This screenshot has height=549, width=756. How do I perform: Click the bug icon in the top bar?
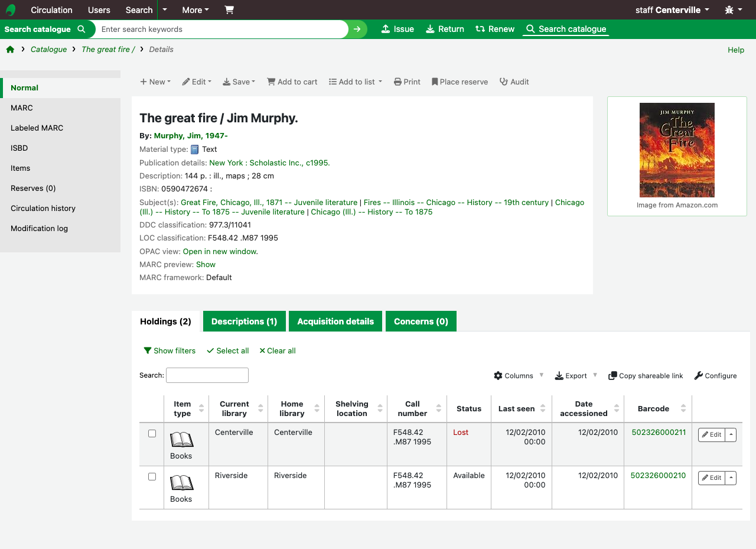tap(733, 9)
